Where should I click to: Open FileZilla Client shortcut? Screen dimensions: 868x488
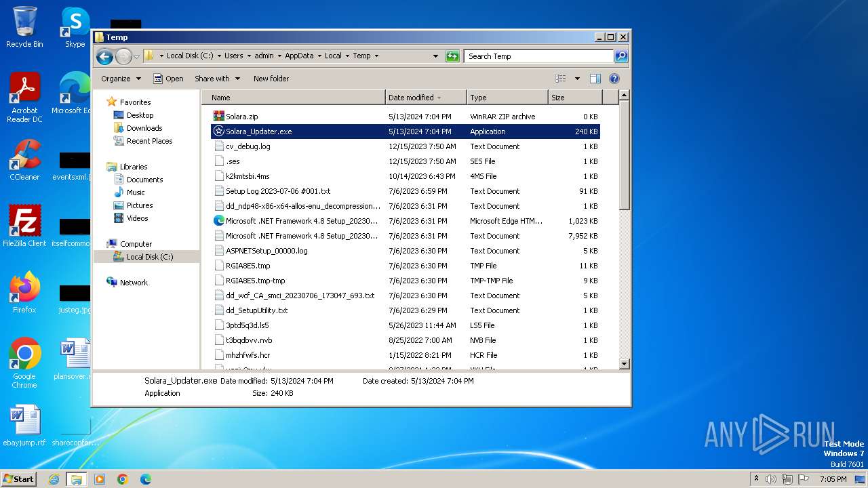tap(24, 226)
